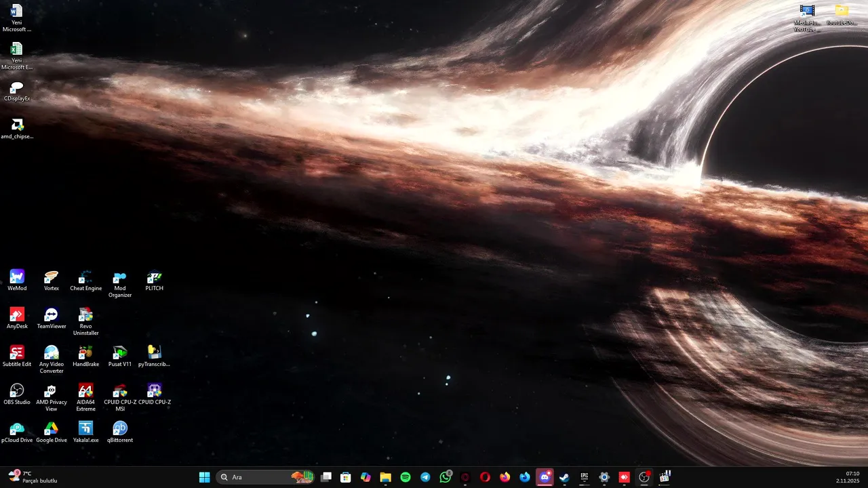Open File Explorer from the taskbar

pos(385,477)
